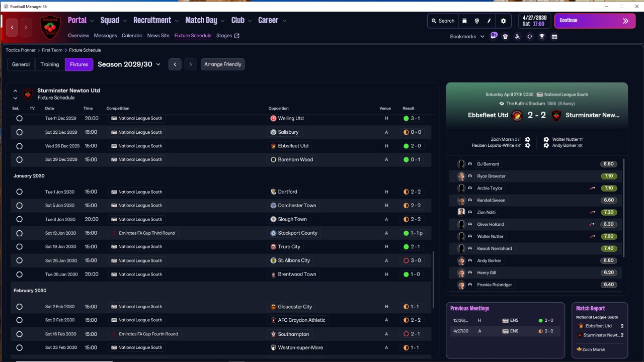The image size is (644, 362).
Task: Click the player search scouting shortcut icon
Action: pos(518,37)
